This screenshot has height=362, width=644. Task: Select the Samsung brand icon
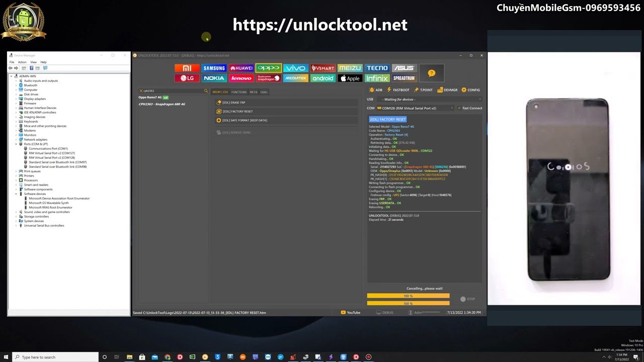click(214, 68)
